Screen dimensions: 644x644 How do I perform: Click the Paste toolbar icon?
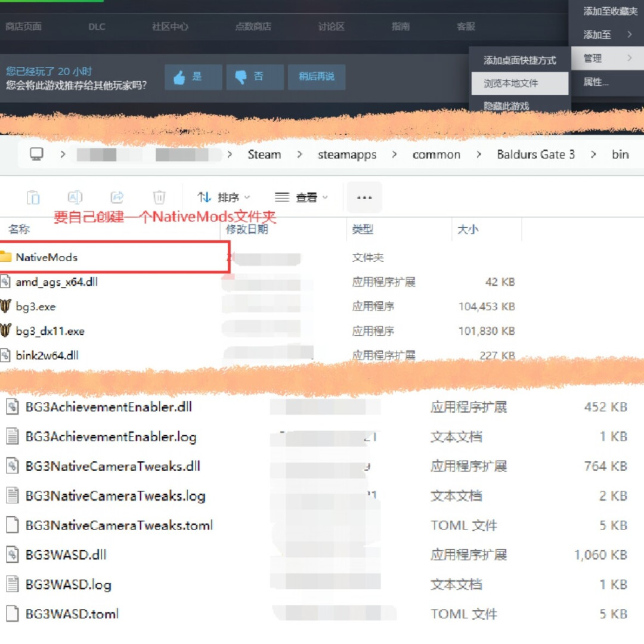pyautogui.click(x=33, y=197)
